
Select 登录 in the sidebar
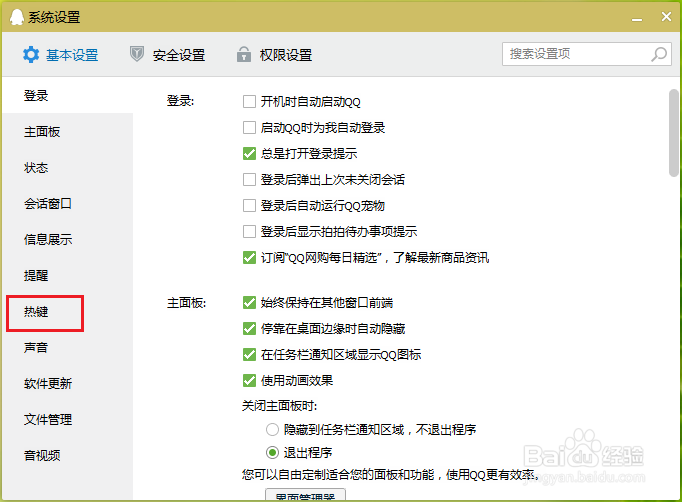tap(67, 95)
